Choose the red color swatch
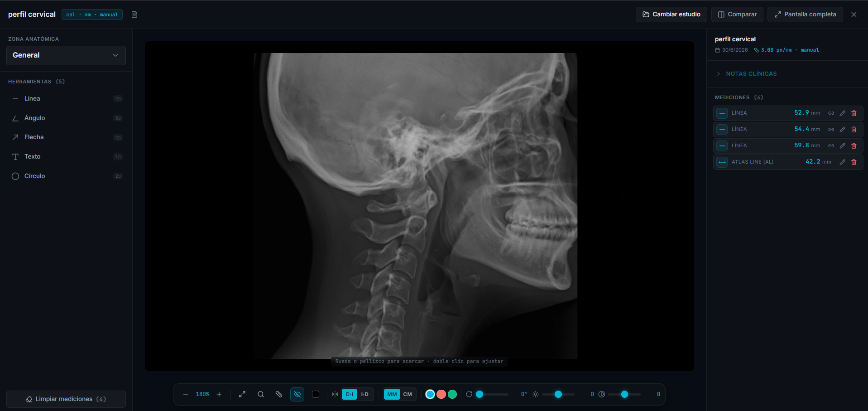 [441, 394]
